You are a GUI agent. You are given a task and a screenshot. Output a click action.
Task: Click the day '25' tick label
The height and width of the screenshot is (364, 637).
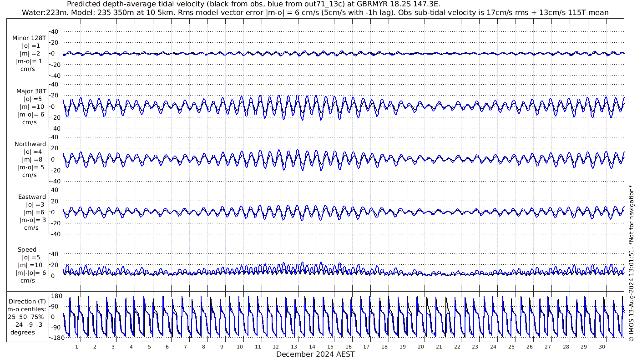[511, 346]
